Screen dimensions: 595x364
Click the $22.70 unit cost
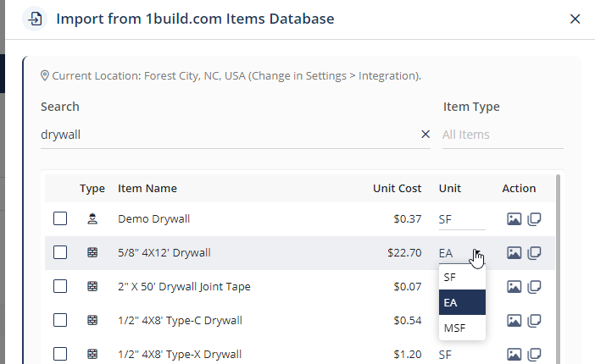click(404, 252)
